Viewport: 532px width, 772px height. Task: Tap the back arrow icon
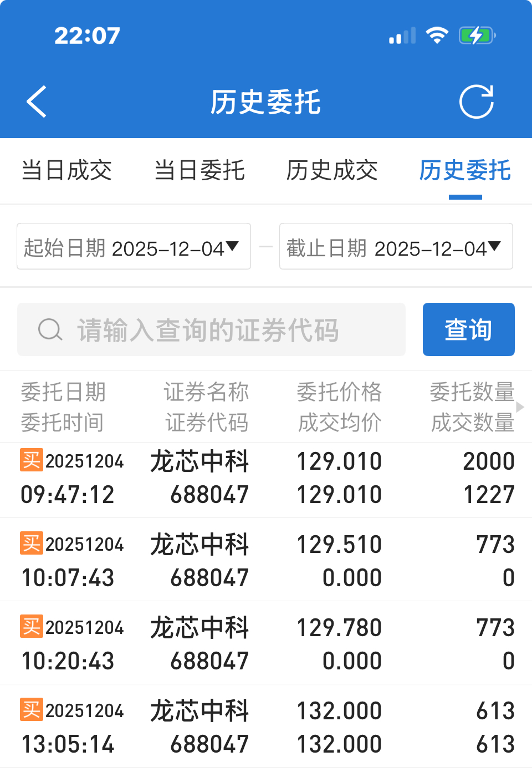[x=37, y=102]
